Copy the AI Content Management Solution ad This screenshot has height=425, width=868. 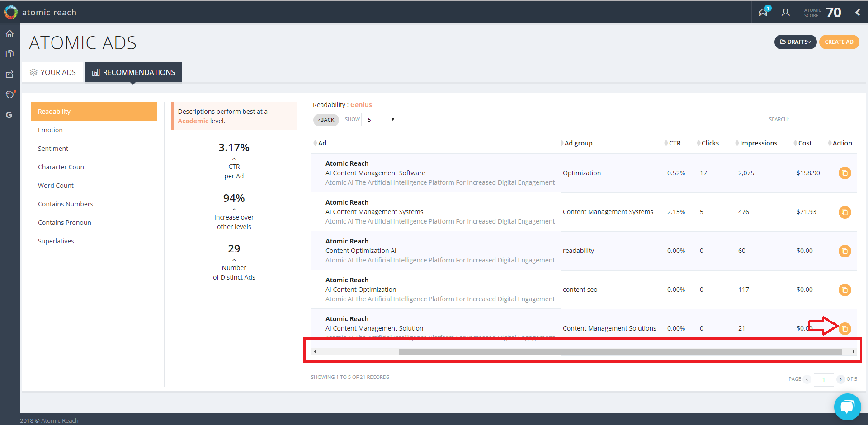(844, 328)
